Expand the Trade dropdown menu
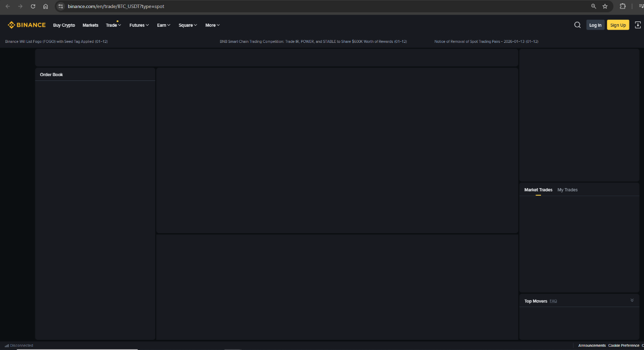Image resolution: width=644 pixels, height=350 pixels. pyautogui.click(x=113, y=25)
